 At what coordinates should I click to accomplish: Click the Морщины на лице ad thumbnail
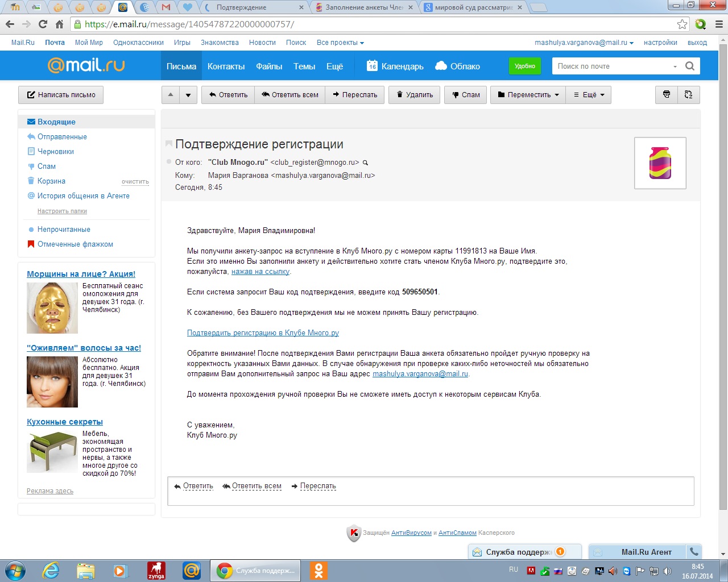pyautogui.click(x=52, y=308)
